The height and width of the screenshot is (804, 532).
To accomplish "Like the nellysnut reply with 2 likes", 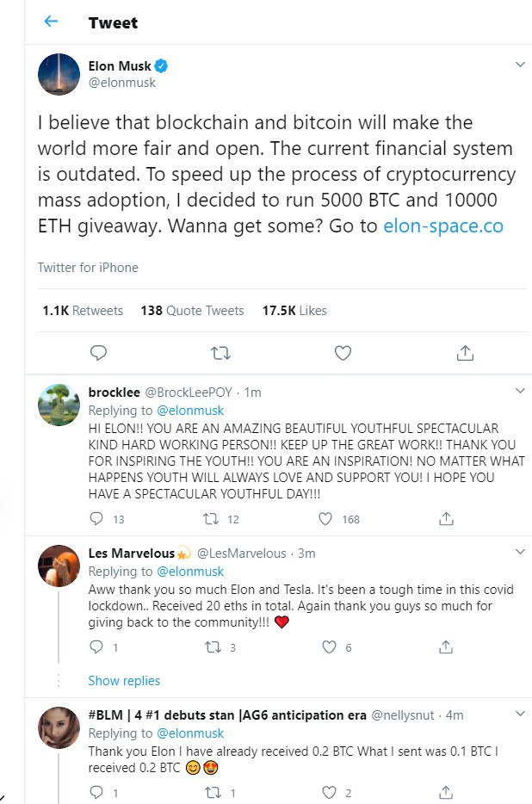I will coord(329,793).
